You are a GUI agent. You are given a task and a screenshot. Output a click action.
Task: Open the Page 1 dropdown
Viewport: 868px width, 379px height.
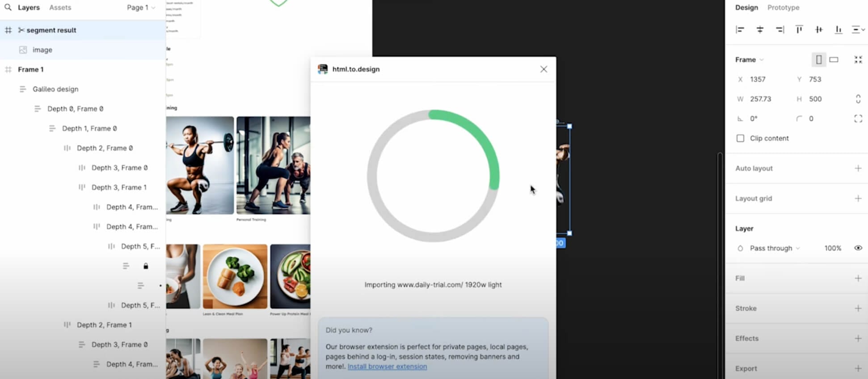coord(141,8)
